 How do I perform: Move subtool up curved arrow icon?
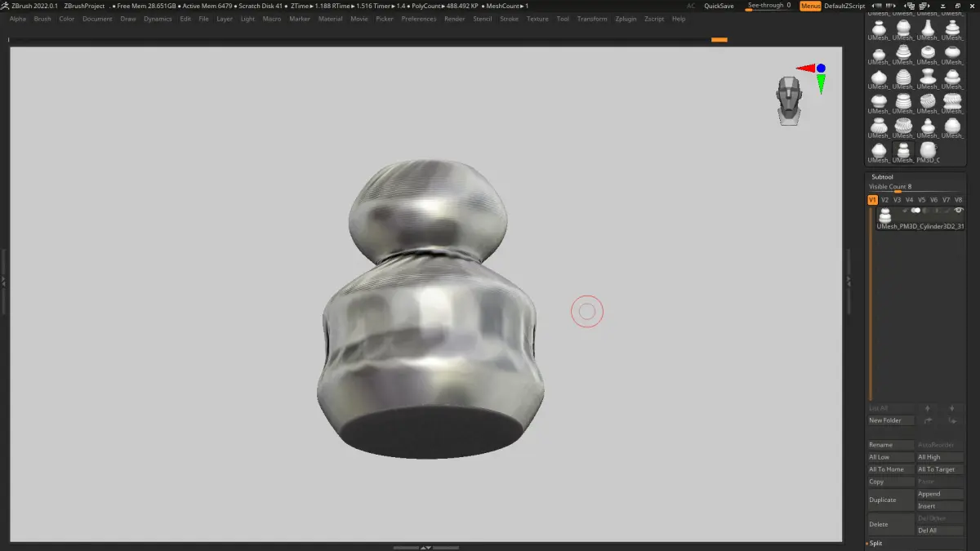coord(927,420)
